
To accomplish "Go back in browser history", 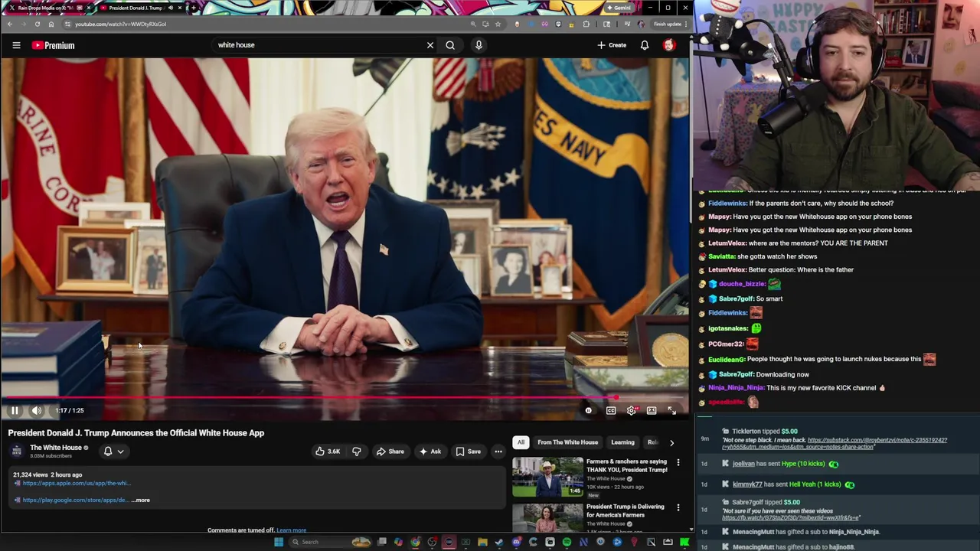I will coord(10,24).
